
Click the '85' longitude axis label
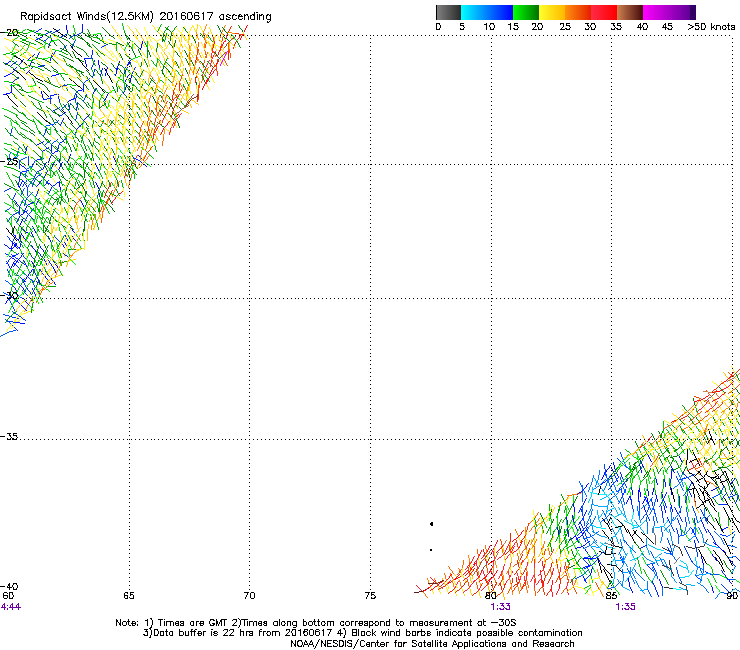[x=611, y=595]
